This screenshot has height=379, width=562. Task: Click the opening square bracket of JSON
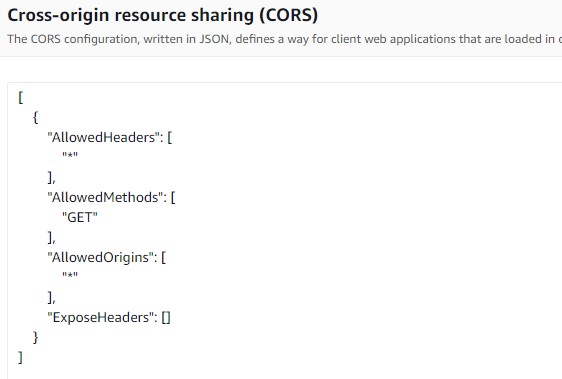click(x=21, y=97)
